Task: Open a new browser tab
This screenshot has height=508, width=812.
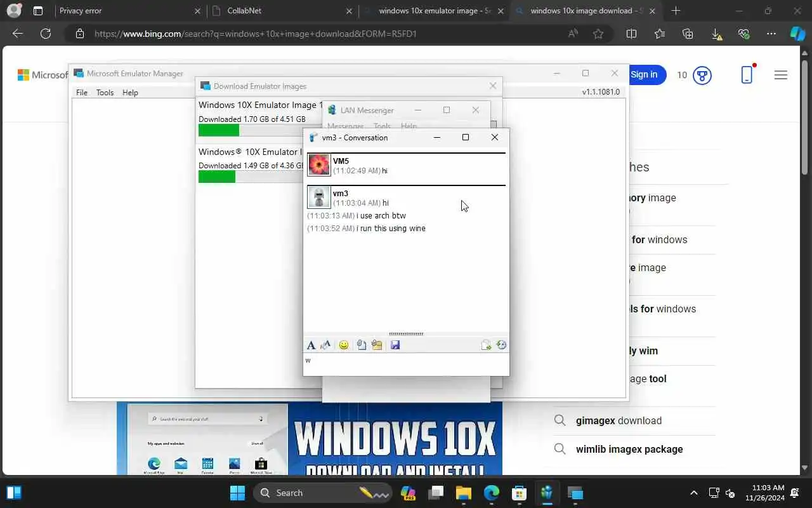Action: (x=676, y=11)
